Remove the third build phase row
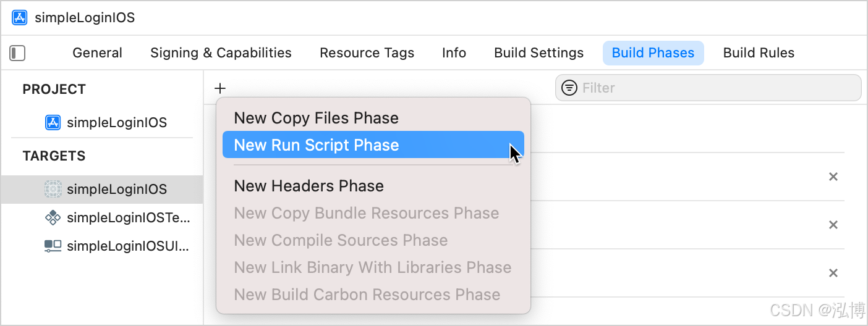Screen dimensions: 868x326 pyautogui.click(x=833, y=273)
